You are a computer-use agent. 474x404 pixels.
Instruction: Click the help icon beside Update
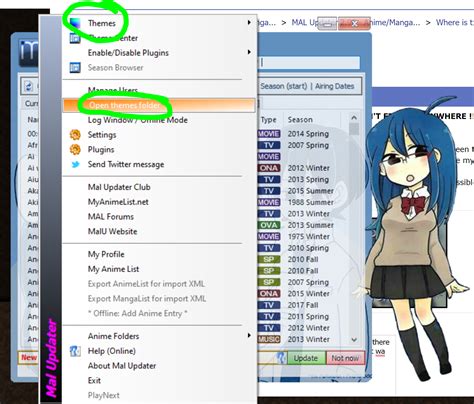pyautogui.click(x=282, y=358)
